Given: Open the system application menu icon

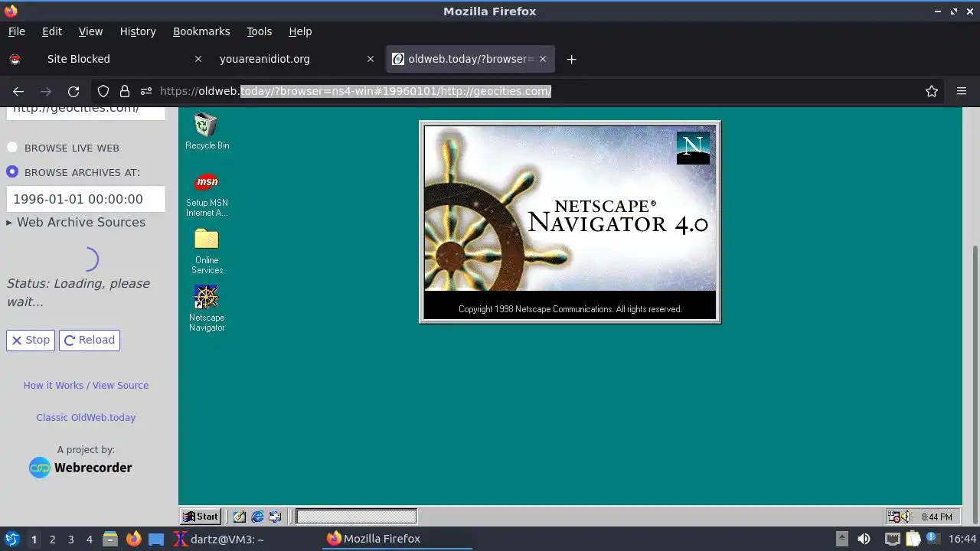Looking at the screenshot, I should pyautogui.click(x=11, y=539).
